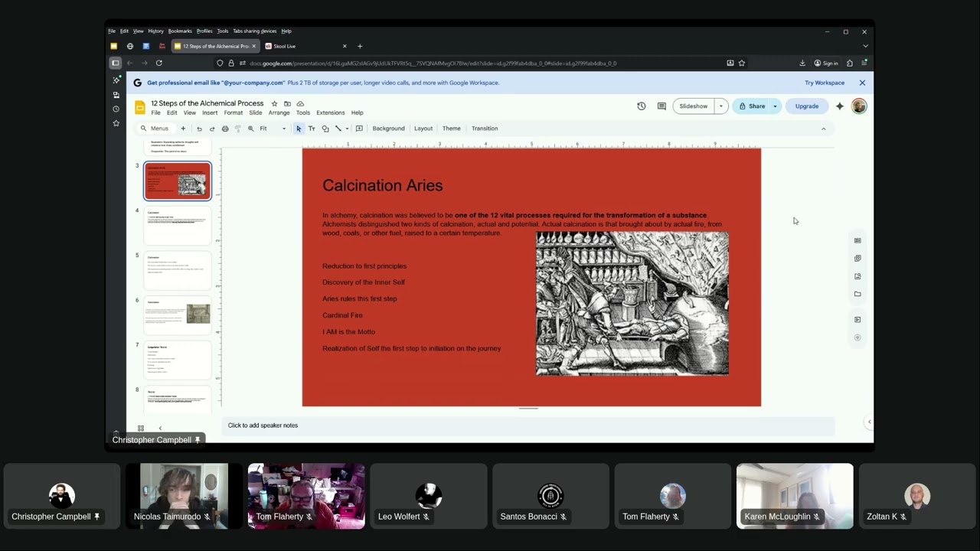Collapse the toolbar with the chevron
The width and height of the screenshot is (980, 551).
pos(824,129)
